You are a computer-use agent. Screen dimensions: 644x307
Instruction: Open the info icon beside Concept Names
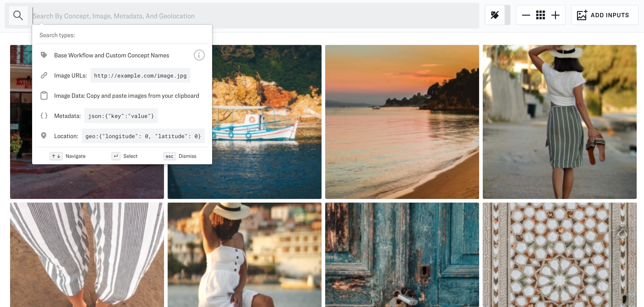(199, 55)
